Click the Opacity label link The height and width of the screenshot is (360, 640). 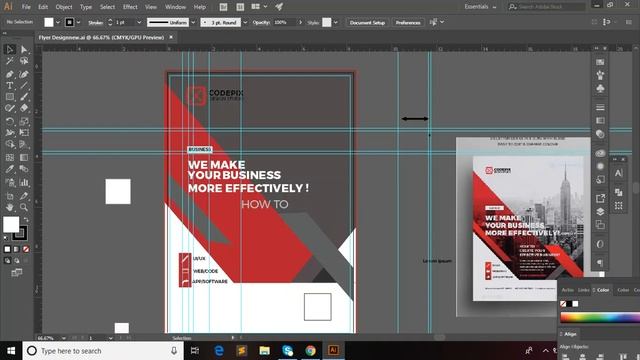[261, 22]
